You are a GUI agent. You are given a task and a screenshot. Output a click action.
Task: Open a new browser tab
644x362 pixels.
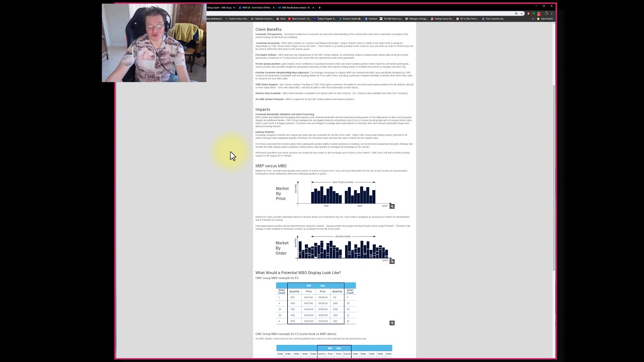coord(319,8)
